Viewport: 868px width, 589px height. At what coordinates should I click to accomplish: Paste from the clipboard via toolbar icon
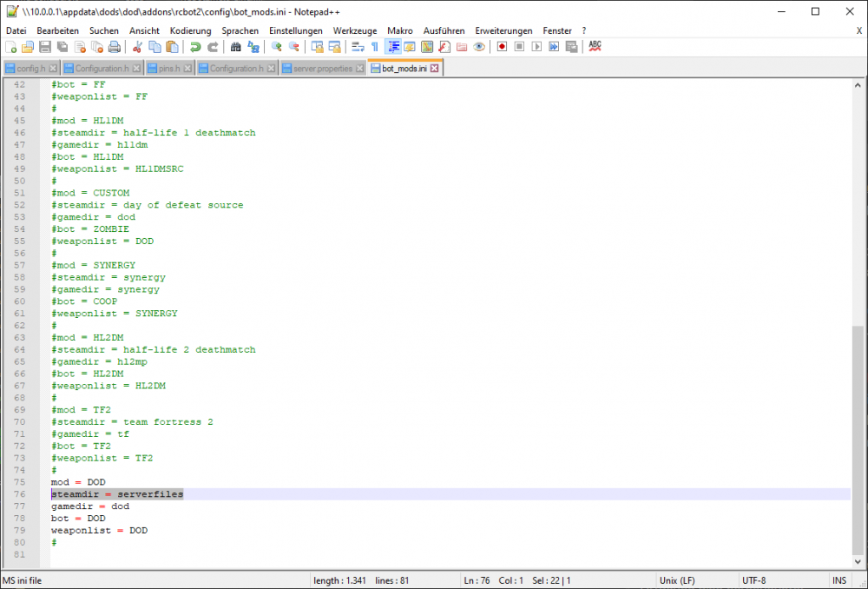pos(172,47)
